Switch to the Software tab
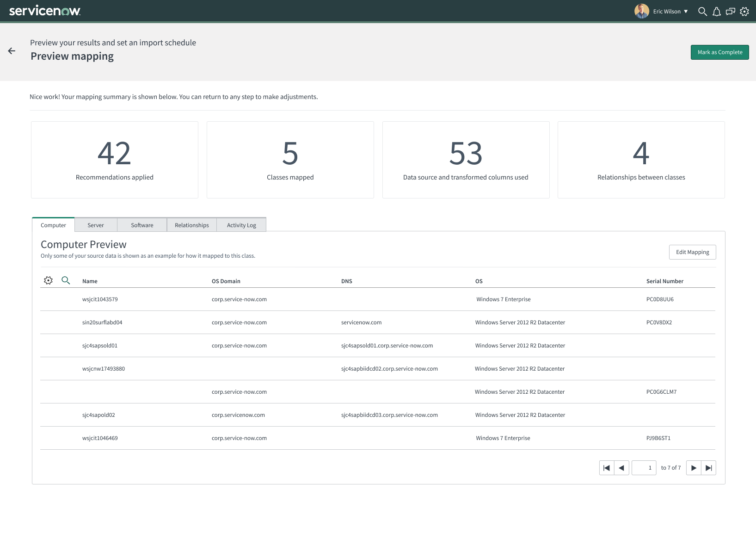The width and height of the screenshot is (756, 558). coord(142,225)
